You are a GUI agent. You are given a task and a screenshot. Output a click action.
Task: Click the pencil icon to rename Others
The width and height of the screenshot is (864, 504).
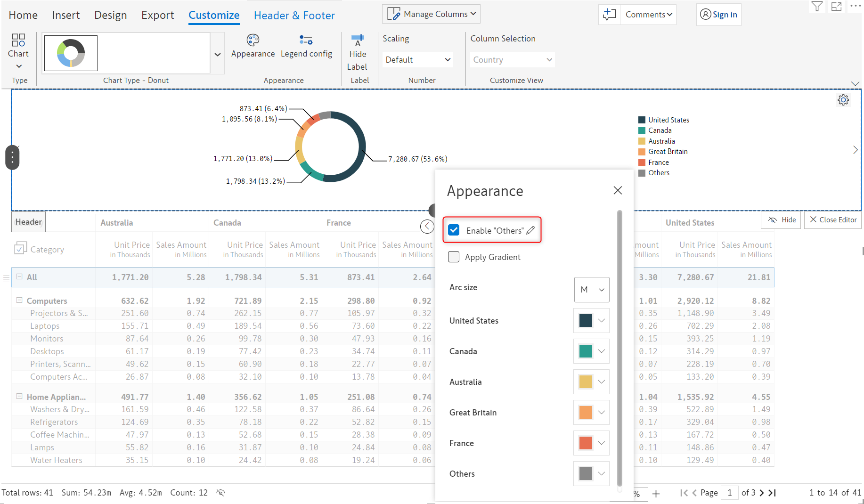point(530,230)
